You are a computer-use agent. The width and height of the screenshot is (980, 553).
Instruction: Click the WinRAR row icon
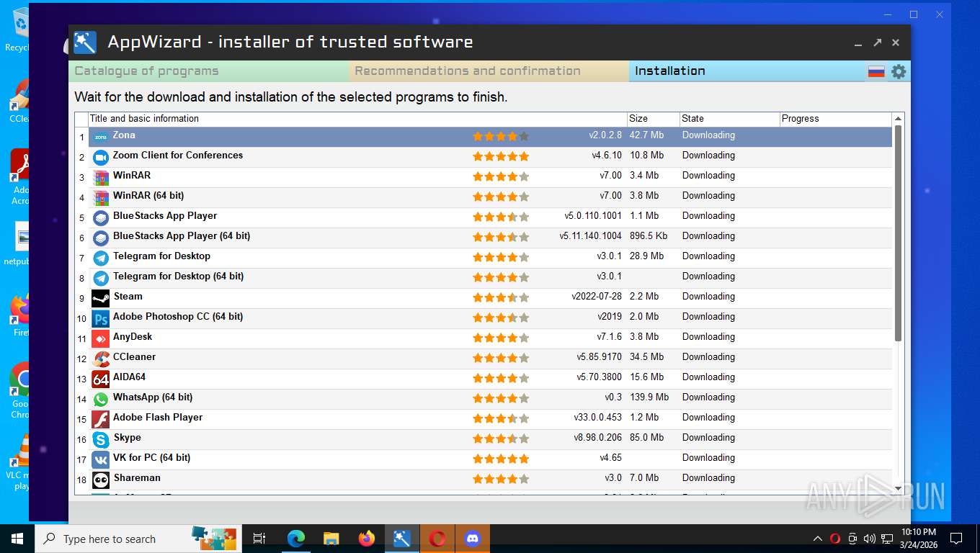click(x=101, y=177)
